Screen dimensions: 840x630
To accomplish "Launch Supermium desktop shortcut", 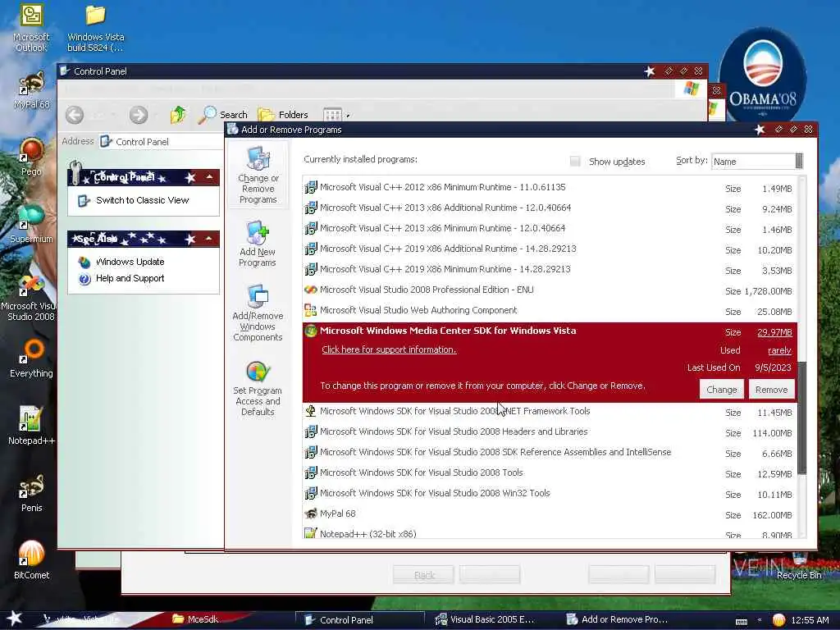I will click(31, 224).
